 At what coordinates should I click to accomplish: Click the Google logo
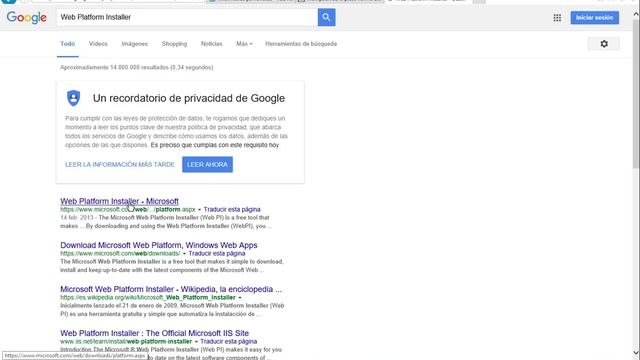pos(27,18)
